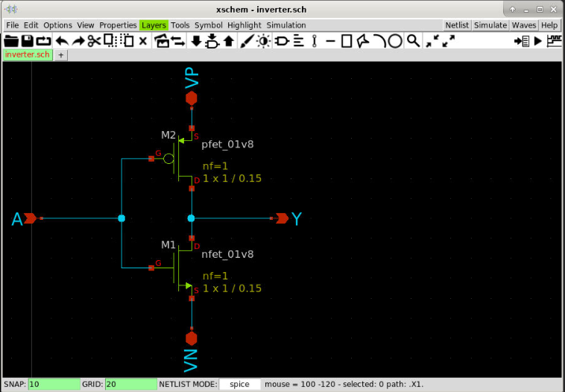Click the reload loop-arrows toolbar icon

44,41
